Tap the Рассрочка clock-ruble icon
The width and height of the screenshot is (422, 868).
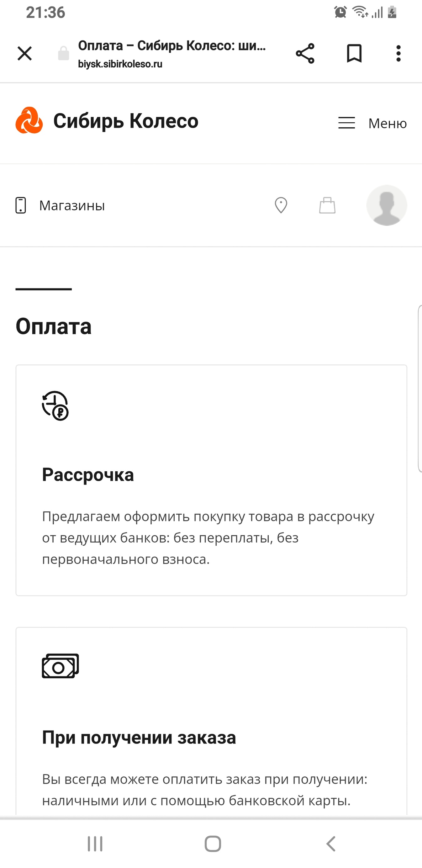tap(55, 405)
